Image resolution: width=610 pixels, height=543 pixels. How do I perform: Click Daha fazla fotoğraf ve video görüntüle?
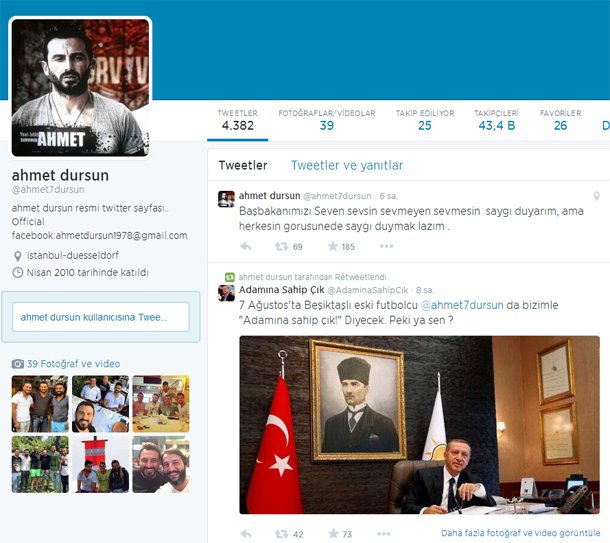pyautogui.click(x=520, y=534)
